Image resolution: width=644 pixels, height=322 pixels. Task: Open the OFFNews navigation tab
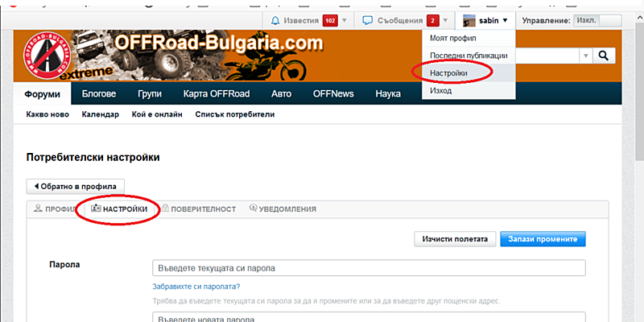333,93
